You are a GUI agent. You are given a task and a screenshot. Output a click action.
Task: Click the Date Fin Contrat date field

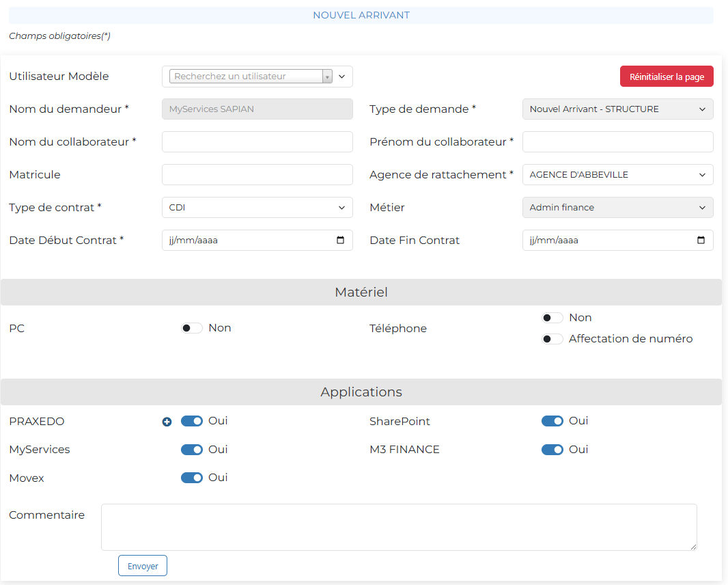tap(617, 241)
